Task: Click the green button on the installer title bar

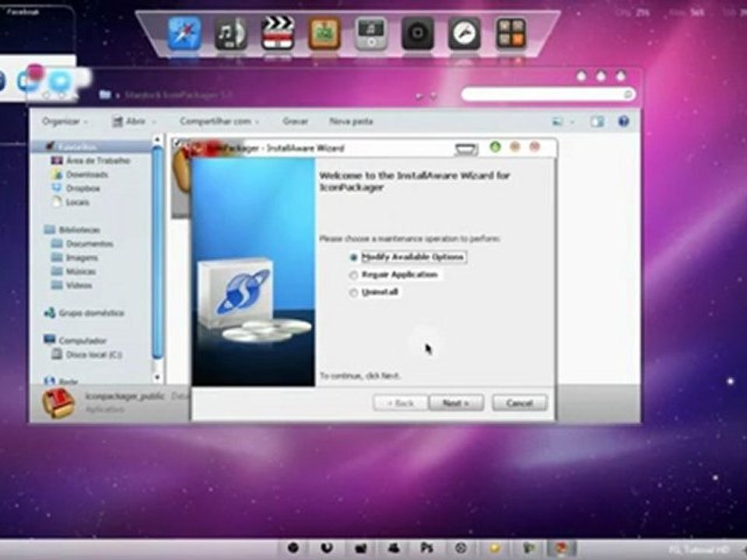Action: (x=495, y=147)
